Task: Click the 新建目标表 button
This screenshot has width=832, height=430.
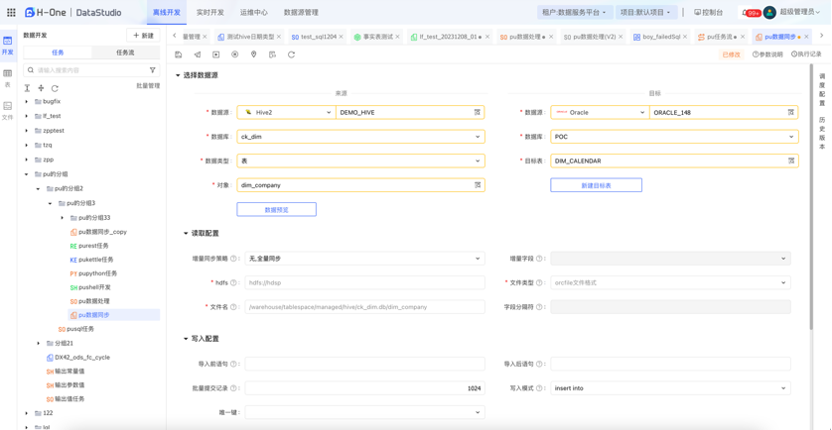Action: [x=596, y=185]
